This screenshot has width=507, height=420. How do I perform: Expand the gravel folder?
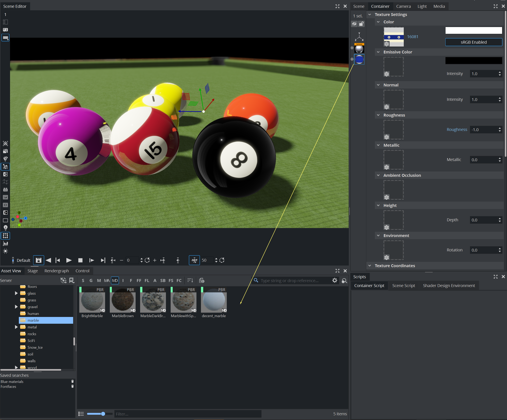click(16, 307)
